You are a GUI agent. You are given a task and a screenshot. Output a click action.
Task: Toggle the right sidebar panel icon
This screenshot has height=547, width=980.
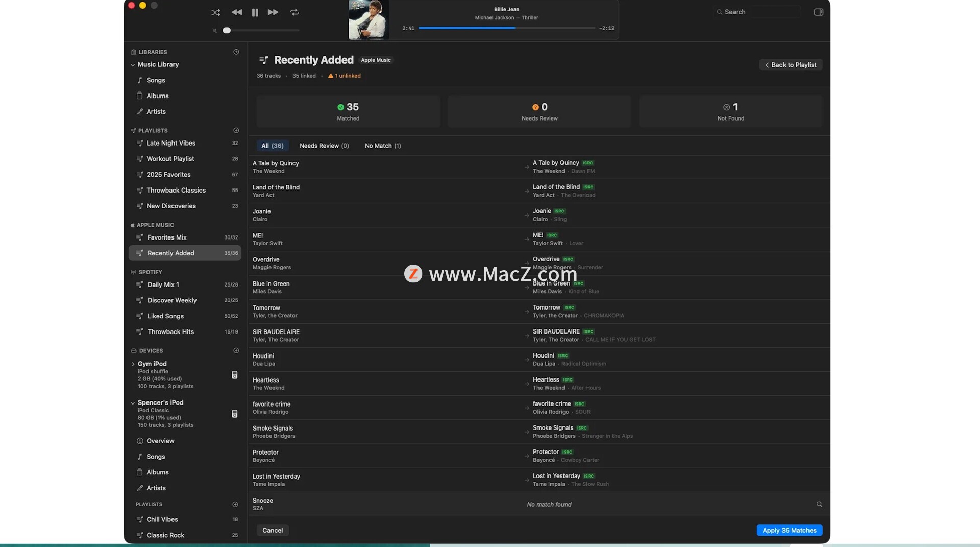[819, 12]
